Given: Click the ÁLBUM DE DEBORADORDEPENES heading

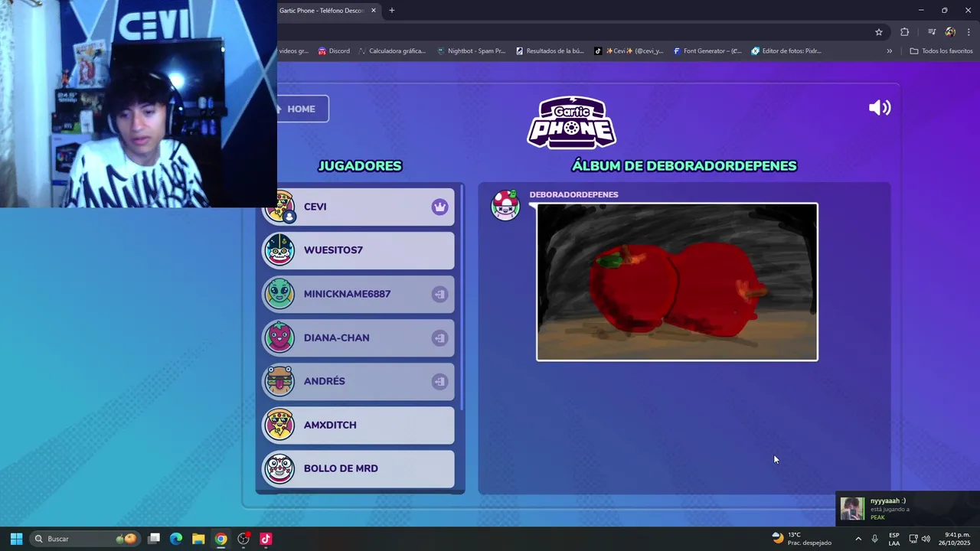Looking at the screenshot, I should point(684,166).
